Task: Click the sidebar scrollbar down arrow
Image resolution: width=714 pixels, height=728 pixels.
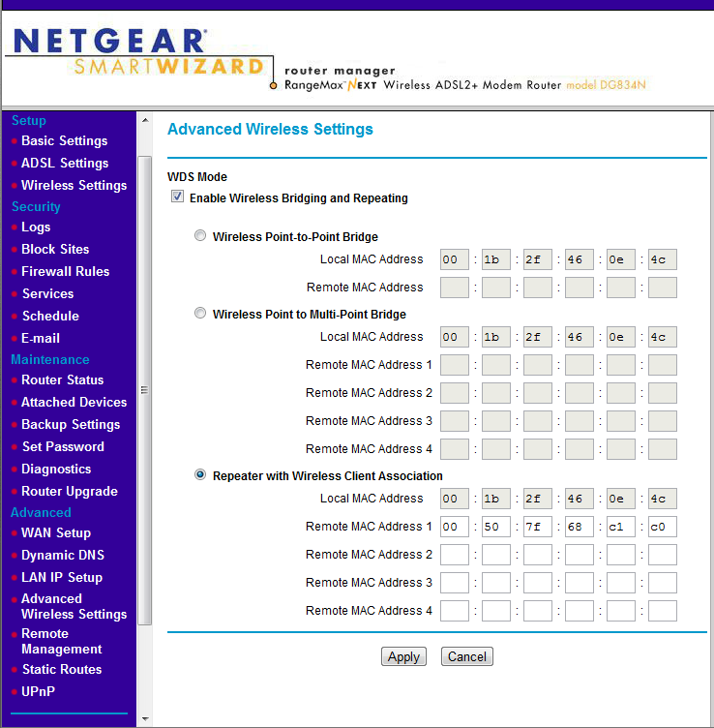Action: [145, 719]
